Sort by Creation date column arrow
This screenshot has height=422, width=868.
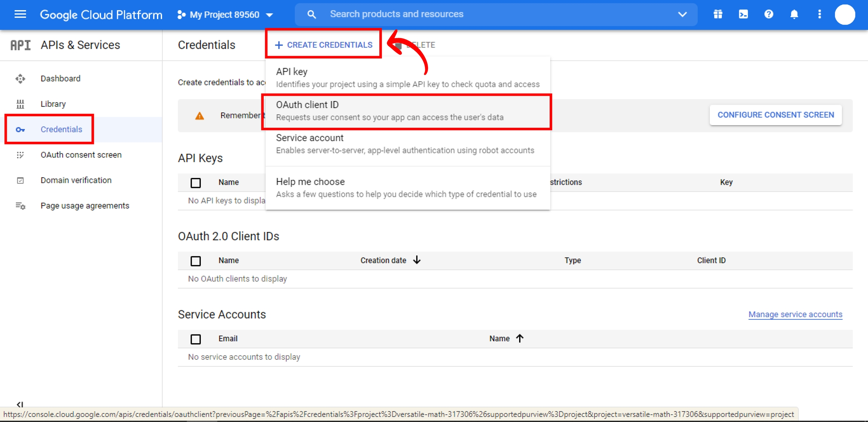(x=417, y=260)
